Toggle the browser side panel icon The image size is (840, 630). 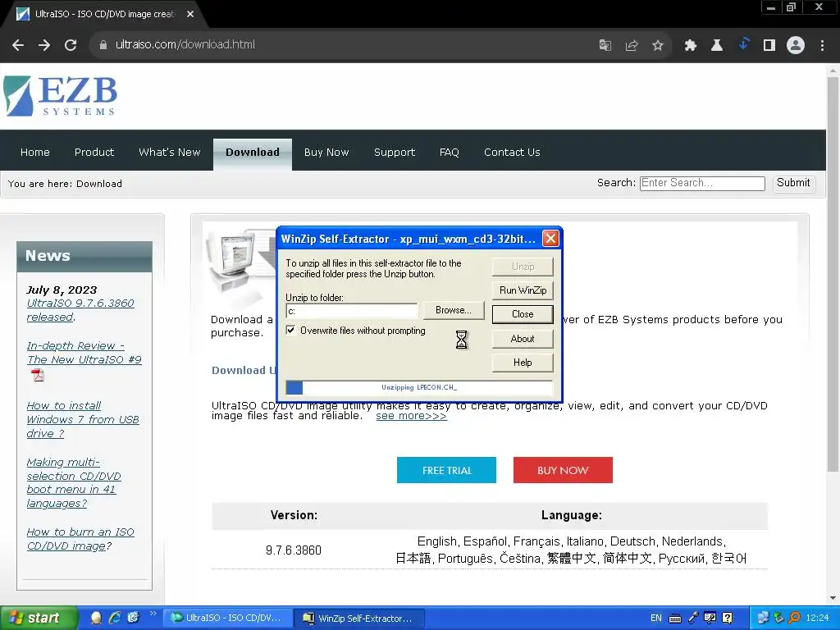(x=769, y=45)
